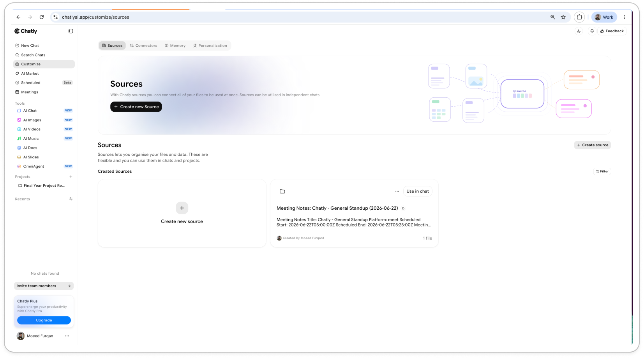This screenshot has width=644, height=358.
Task: Open three-dot menu on Meeting Notes card
Action: (397, 191)
